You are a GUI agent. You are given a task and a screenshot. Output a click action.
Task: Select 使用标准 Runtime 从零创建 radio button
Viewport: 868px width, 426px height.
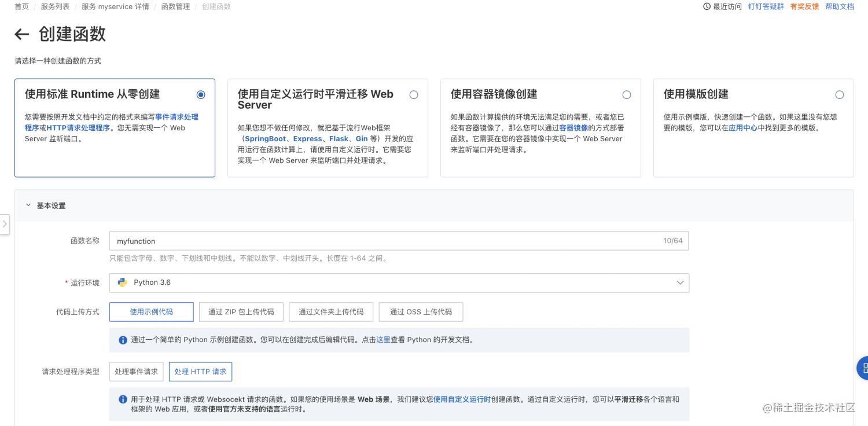(x=201, y=94)
